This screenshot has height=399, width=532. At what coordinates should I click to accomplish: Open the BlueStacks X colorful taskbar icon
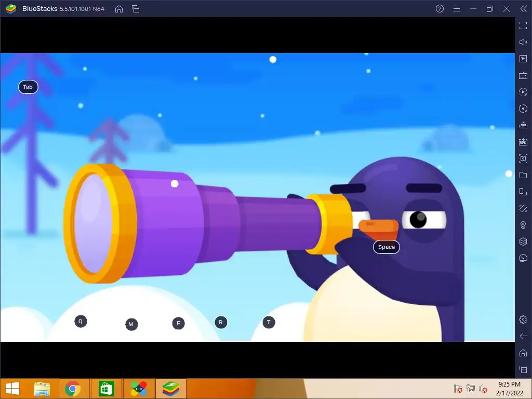click(139, 389)
